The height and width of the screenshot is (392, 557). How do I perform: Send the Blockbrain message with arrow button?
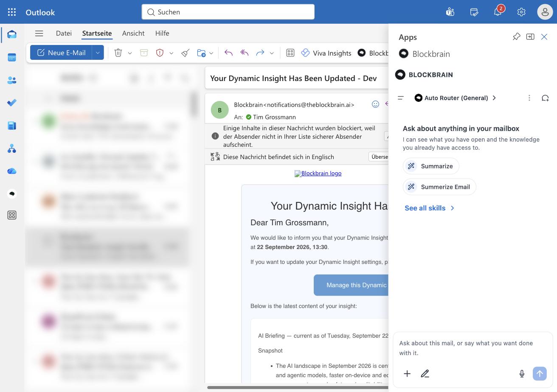point(540,374)
